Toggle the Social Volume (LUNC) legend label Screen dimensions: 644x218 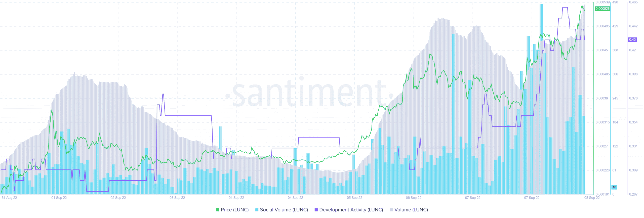[x=284, y=210]
